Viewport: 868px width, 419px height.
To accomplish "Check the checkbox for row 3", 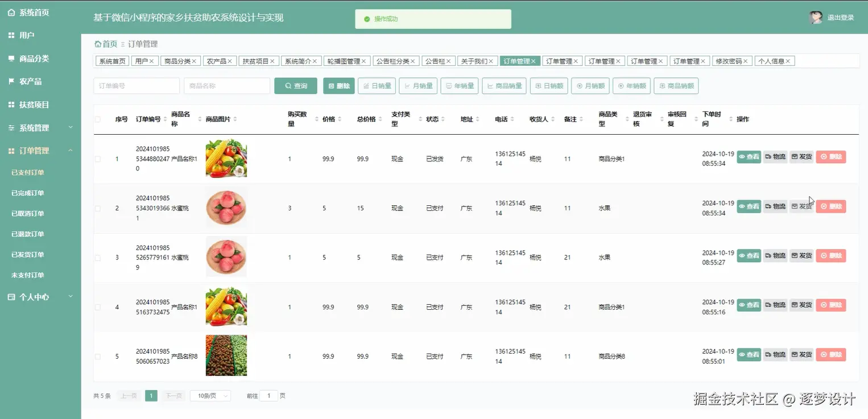I will (98, 258).
